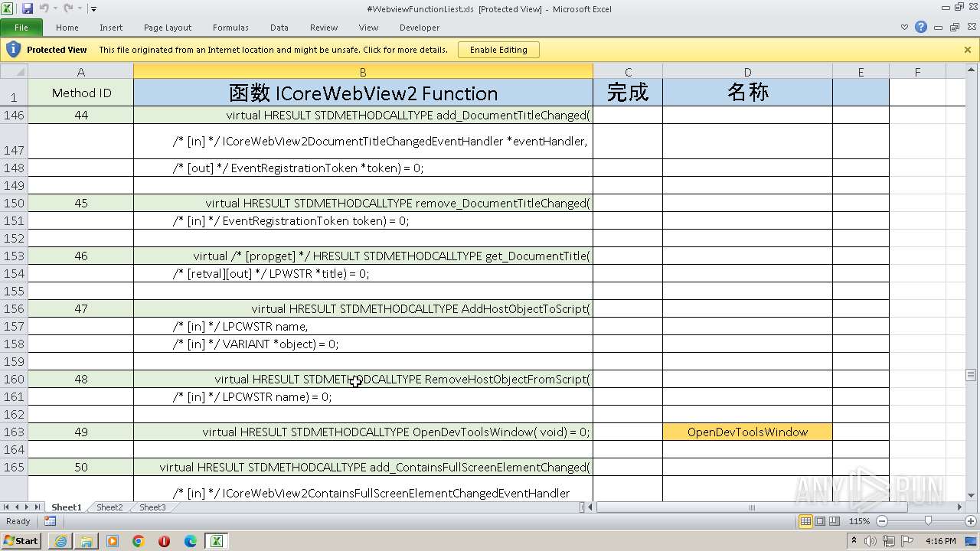Screen dimensions: 980x551
Task: Click the Enable Editing button
Action: pyautogui.click(x=498, y=50)
